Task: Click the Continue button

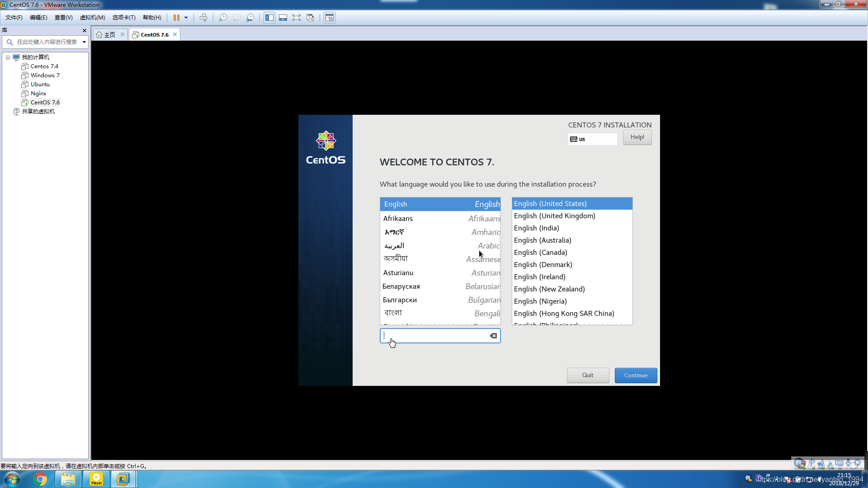Action: point(636,375)
